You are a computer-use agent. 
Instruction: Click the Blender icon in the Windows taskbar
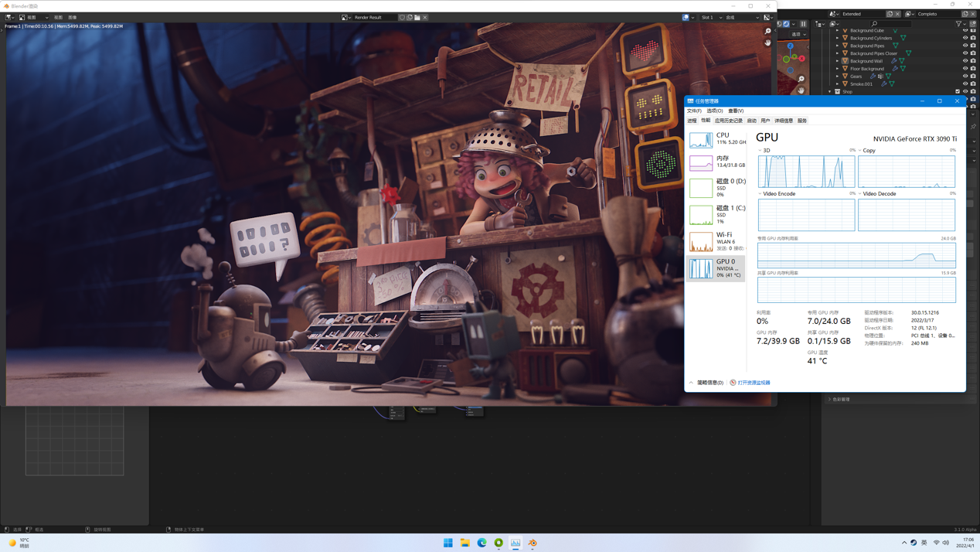click(533, 543)
